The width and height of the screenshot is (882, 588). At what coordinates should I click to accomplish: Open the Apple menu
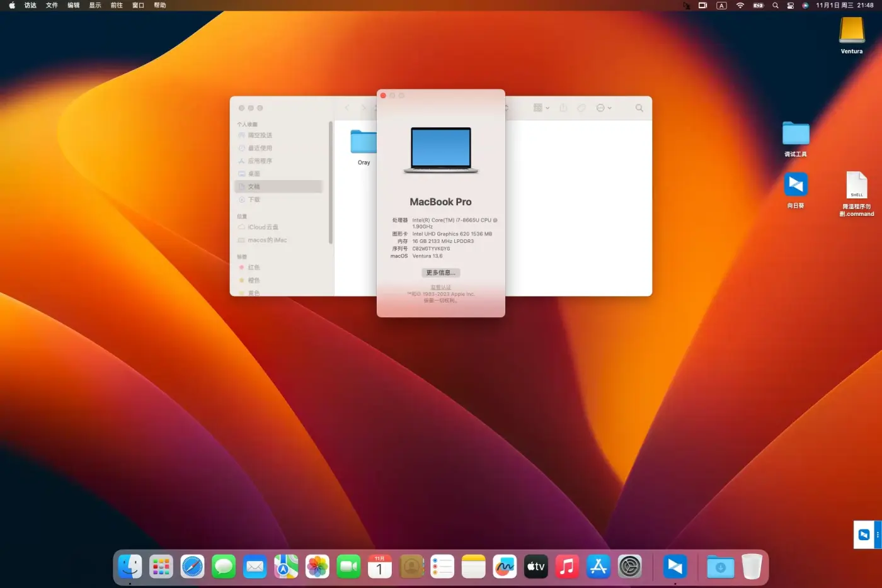click(x=12, y=6)
